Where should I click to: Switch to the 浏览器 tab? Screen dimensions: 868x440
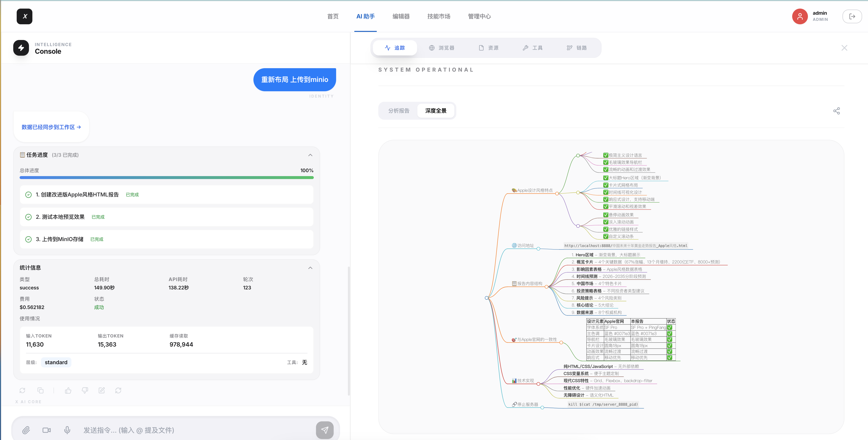click(x=441, y=48)
